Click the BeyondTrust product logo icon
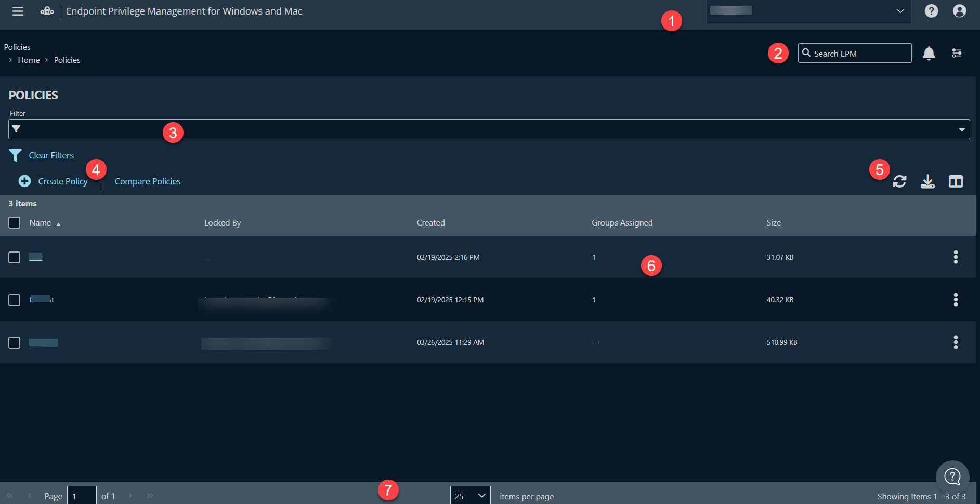Viewport: 980px width, 504px height. pyautogui.click(x=47, y=11)
